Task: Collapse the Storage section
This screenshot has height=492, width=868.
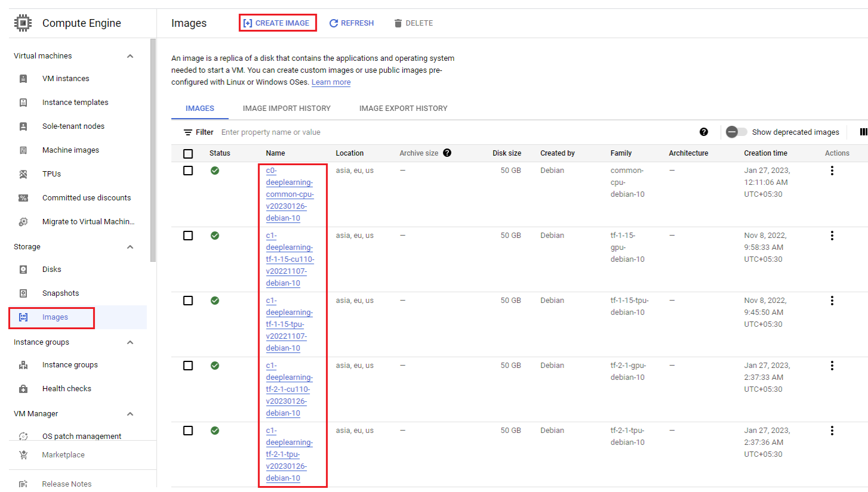Action: [x=130, y=247]
